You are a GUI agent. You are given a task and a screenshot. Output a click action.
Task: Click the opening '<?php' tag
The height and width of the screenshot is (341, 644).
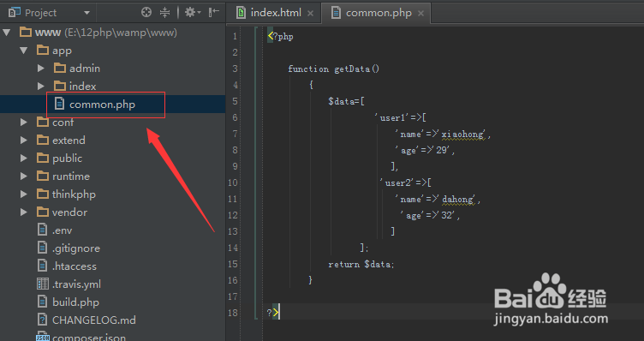click(281, 37)
